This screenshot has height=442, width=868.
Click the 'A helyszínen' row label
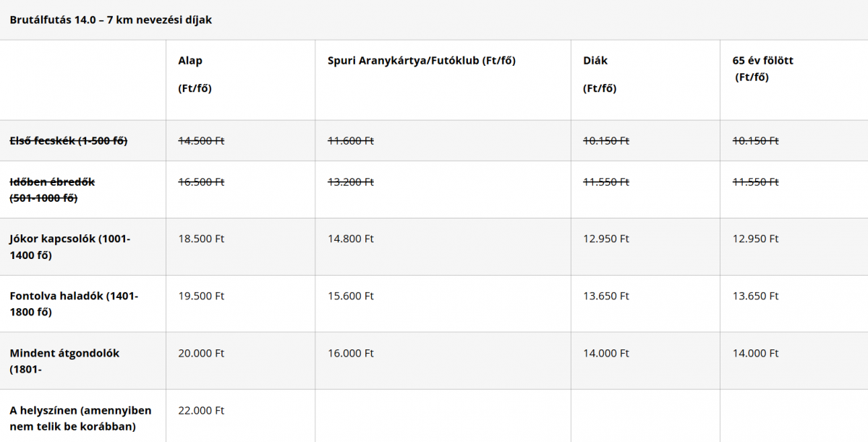(80, 418)
